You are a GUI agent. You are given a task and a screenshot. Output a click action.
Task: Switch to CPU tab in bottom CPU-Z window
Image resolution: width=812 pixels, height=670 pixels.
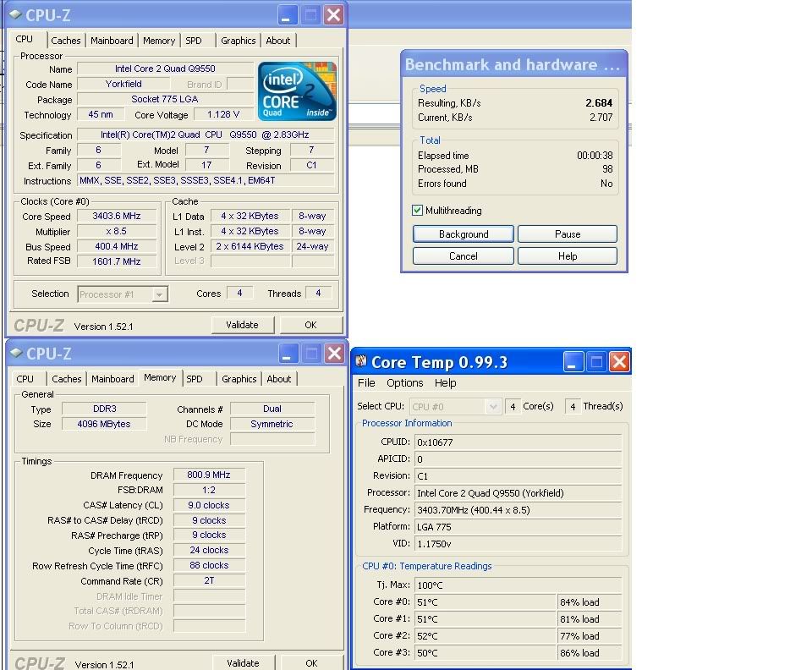[x=25, y=379]
